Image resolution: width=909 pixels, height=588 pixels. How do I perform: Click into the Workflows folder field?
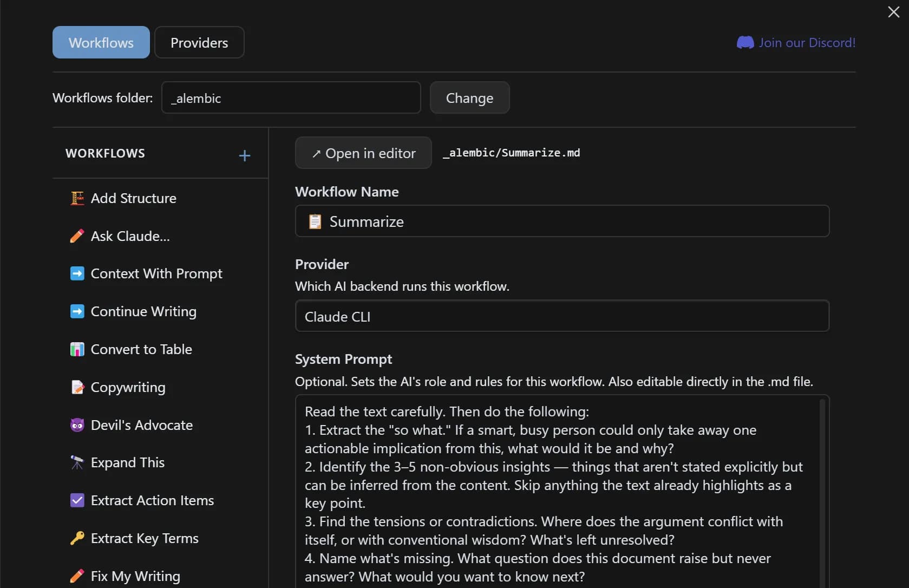[291, 97]
